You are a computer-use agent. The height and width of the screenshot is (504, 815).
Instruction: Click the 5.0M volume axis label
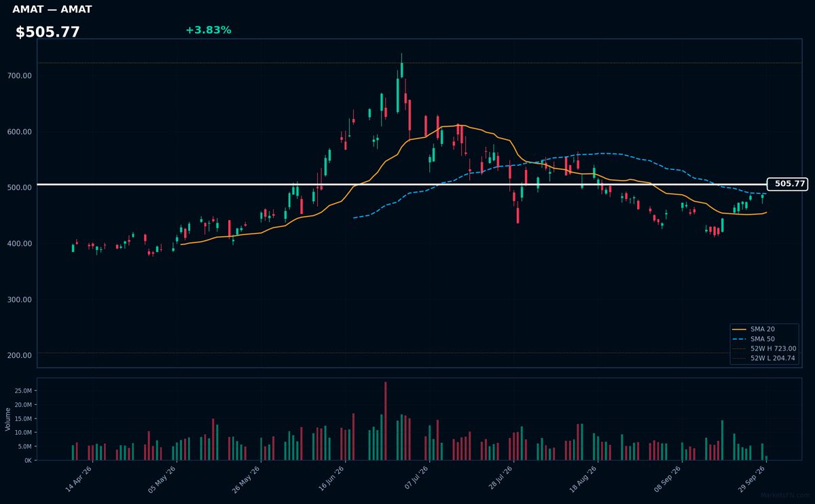pos(24,446)
